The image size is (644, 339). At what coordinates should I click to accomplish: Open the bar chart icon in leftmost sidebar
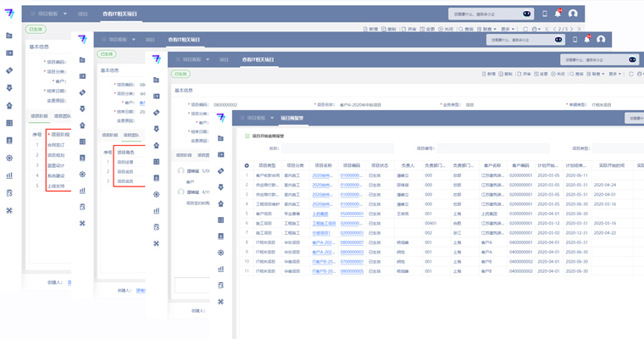pos(9,175)
